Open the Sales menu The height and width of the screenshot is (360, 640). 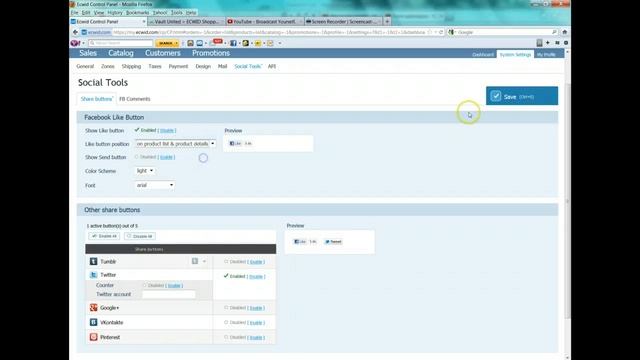(x=88, y=53)
